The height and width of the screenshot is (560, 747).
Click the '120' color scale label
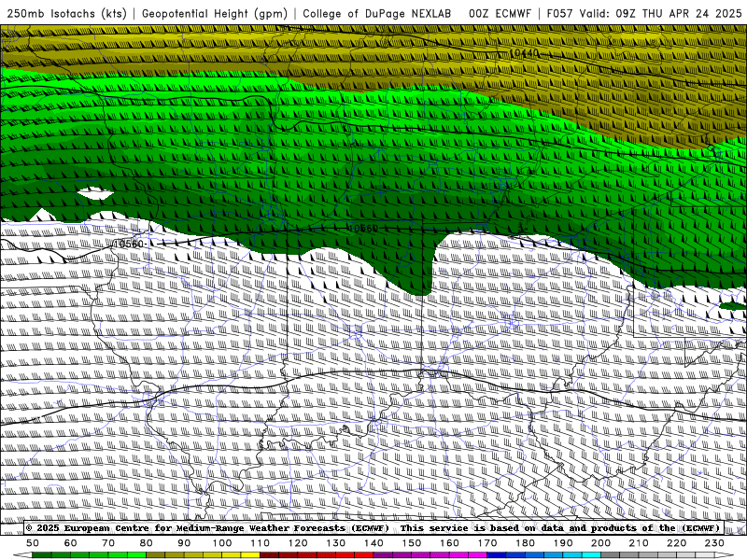pos(298,543)
